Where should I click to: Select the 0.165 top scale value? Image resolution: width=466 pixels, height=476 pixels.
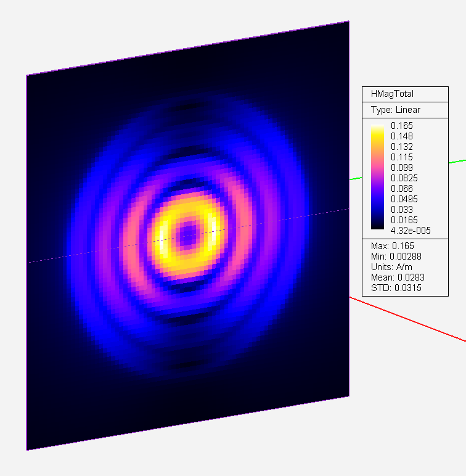pyautogui.click(x=402, y=126)
